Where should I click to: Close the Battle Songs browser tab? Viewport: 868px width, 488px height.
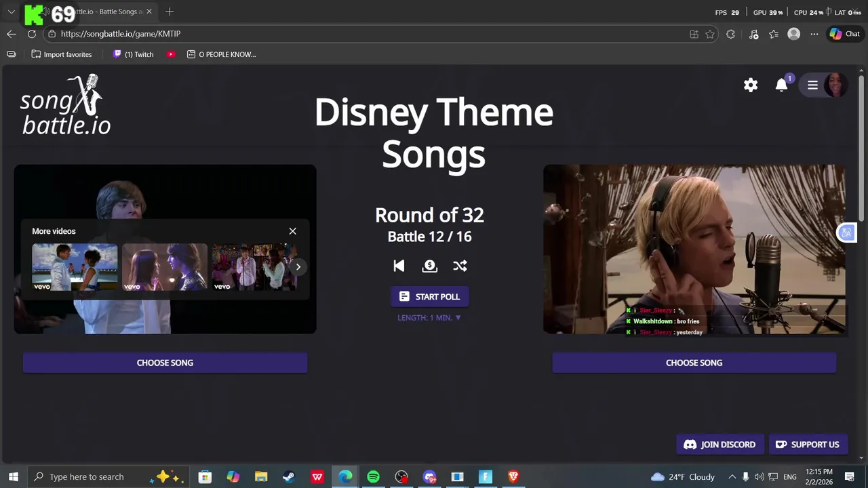[149, 12]
